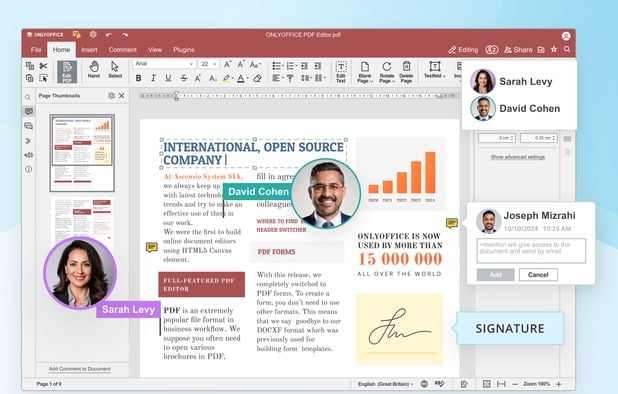Click the cut scissors icon
618x394 pixels.
point(43,66)
